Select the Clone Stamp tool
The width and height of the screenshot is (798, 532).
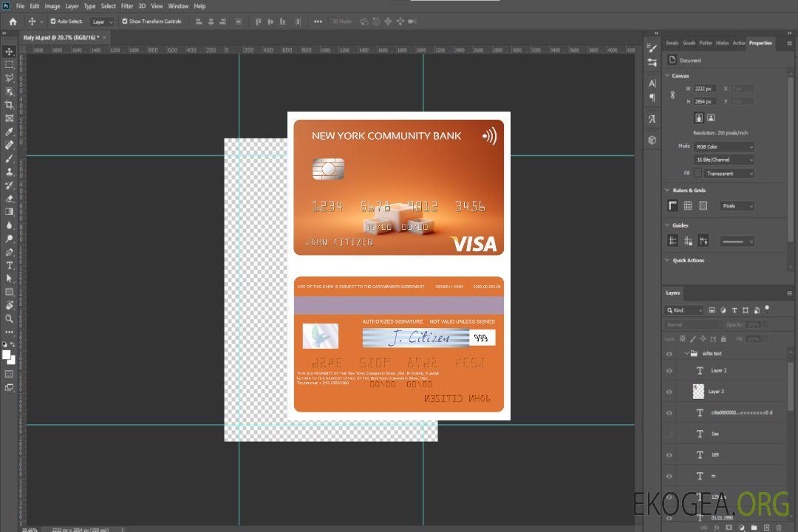[x=9, y=172]
